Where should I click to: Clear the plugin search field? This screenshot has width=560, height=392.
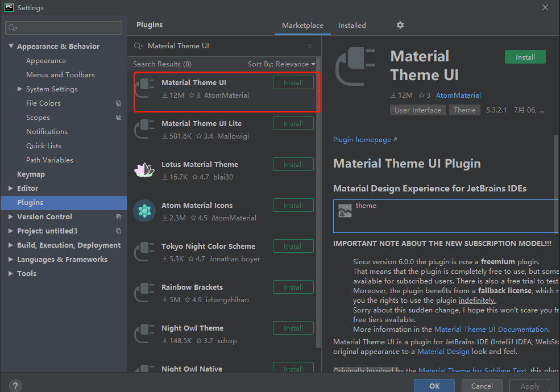click(x=310, y=46)
